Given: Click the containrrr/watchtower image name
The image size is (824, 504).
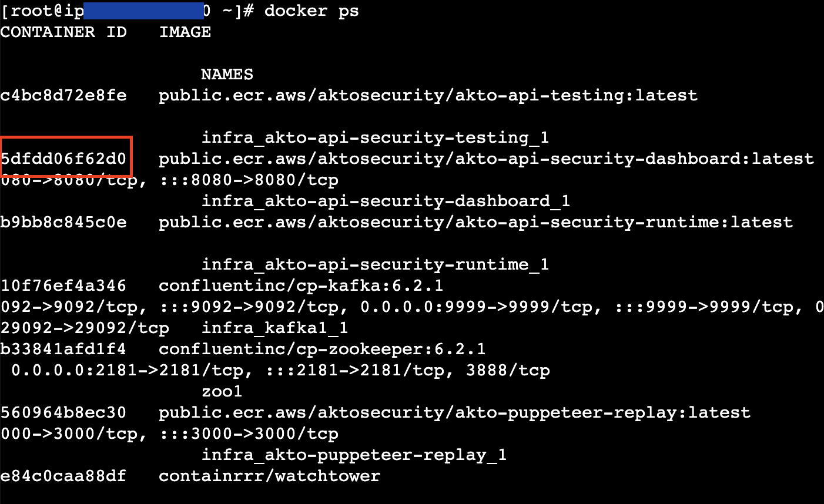Looking at the screenshot, I should [269, 476].
